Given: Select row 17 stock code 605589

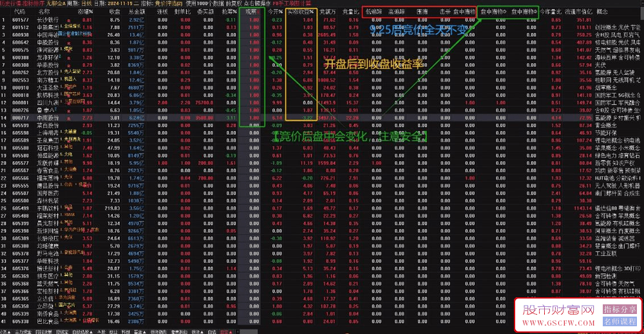Looking at the screenshot, I should [x=21, y=141].
